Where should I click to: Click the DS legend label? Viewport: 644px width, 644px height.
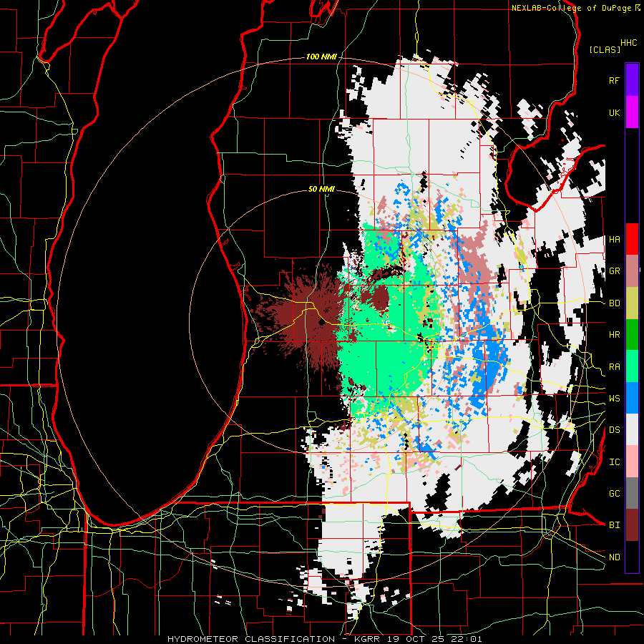point(615,430)
